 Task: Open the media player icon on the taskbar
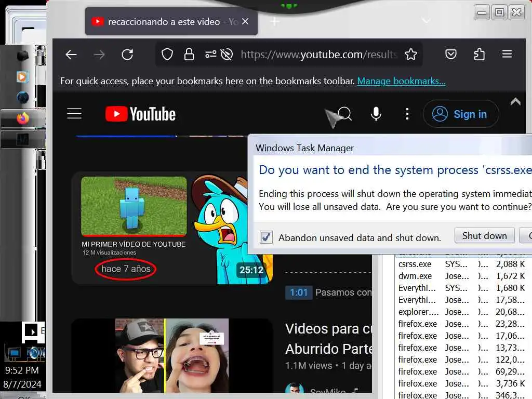(22, 77)
